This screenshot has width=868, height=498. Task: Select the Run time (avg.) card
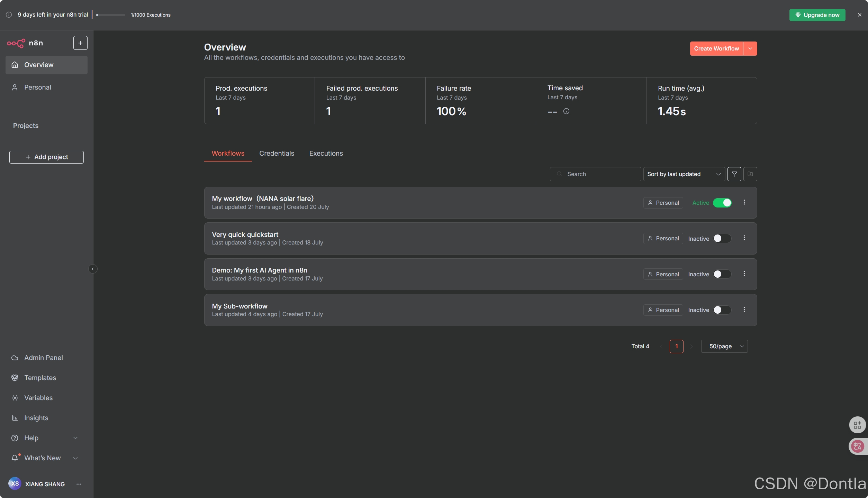[702, 101]
